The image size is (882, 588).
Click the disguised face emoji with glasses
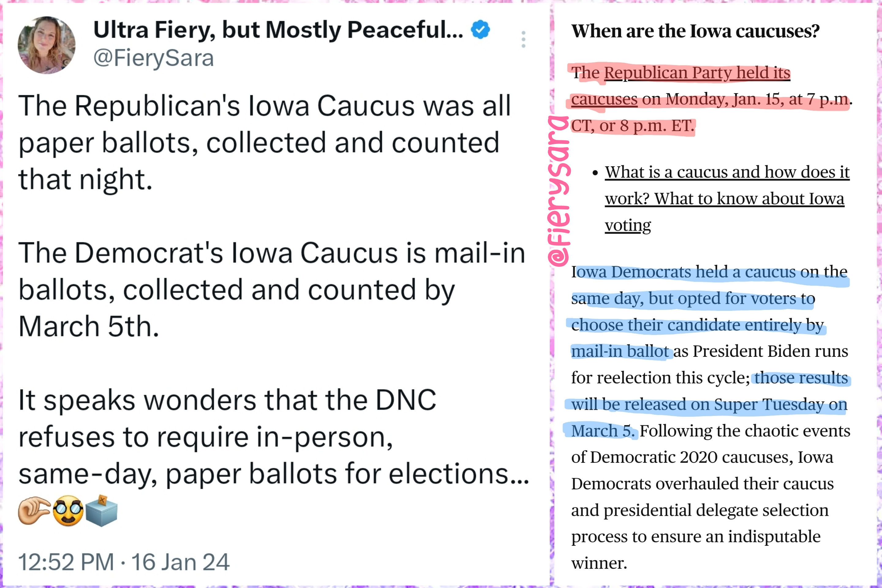pos(68,511)
